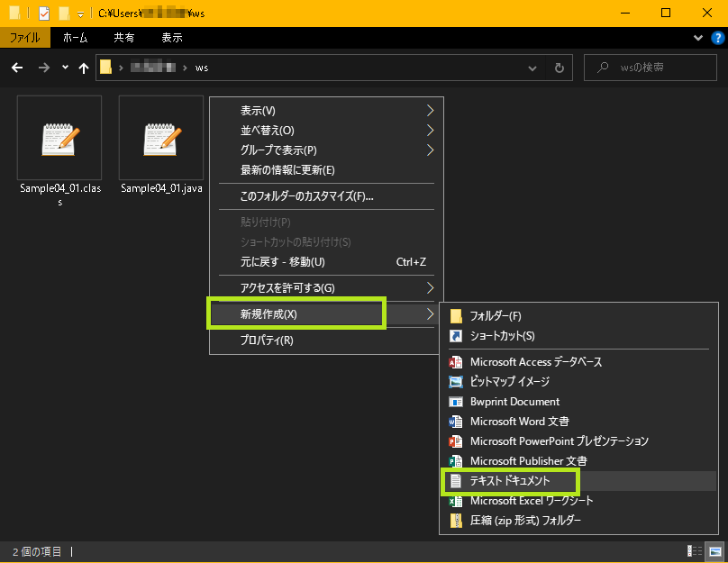Switch to large icons view in status bar
728x563 pixels.
(x=714, y=550)
